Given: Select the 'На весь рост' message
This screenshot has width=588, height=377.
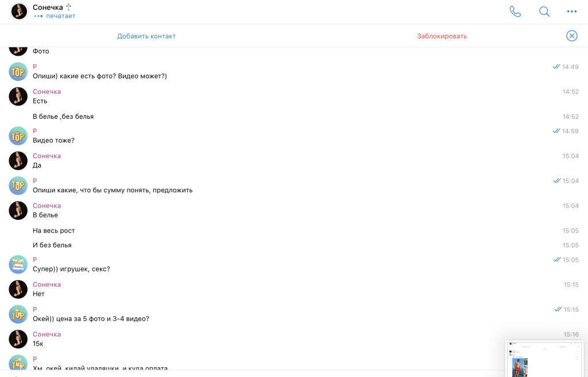Looking at the screenshot, I should 54,231.
